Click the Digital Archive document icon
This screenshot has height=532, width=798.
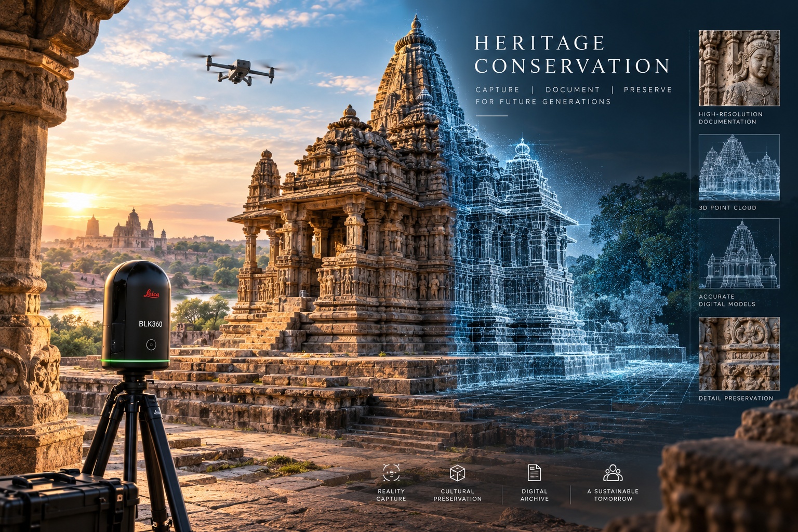[x=534, y=473]
